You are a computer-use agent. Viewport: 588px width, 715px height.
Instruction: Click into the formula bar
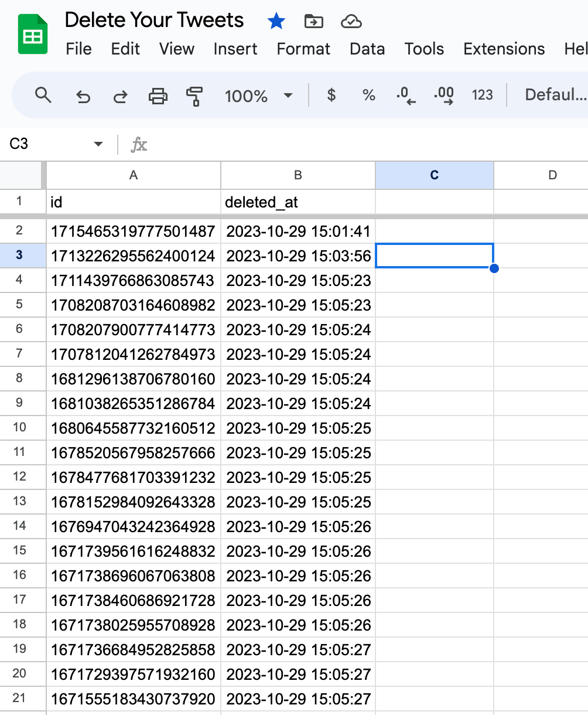pos(369,144)
